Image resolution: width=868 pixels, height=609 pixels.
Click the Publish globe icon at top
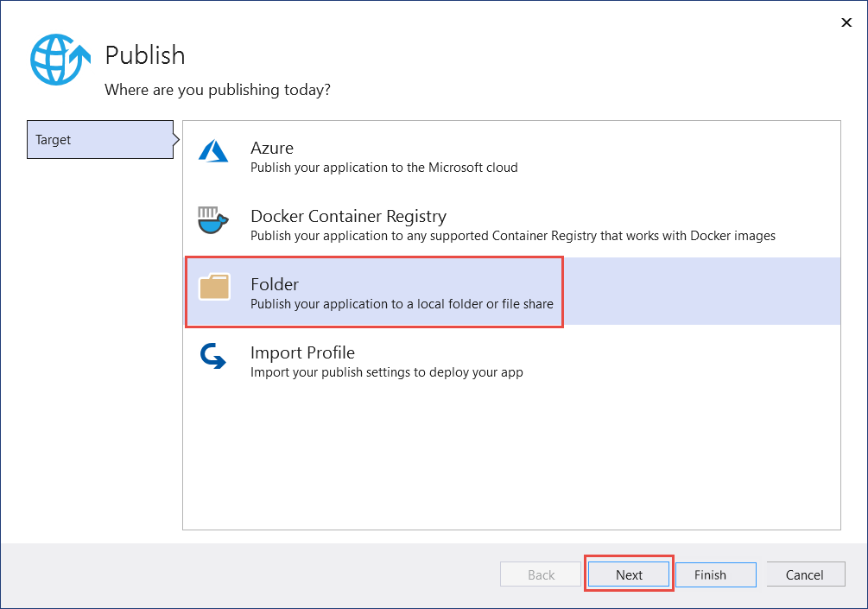click(58, 59)
